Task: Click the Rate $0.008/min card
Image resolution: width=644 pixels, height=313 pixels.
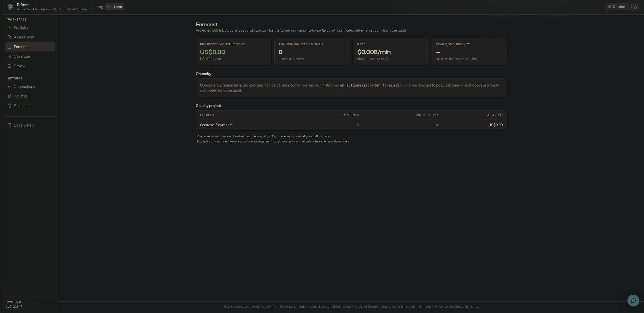Action: pos(391,52)
